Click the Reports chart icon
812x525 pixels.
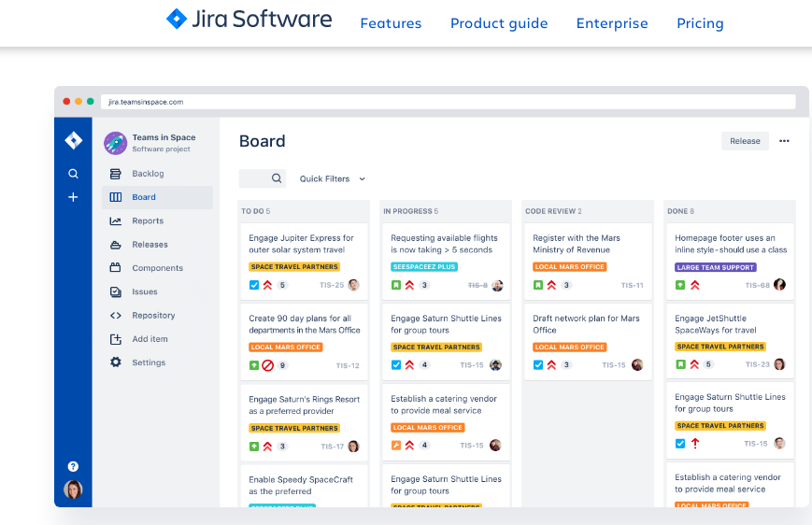click(x=116, y=221)
